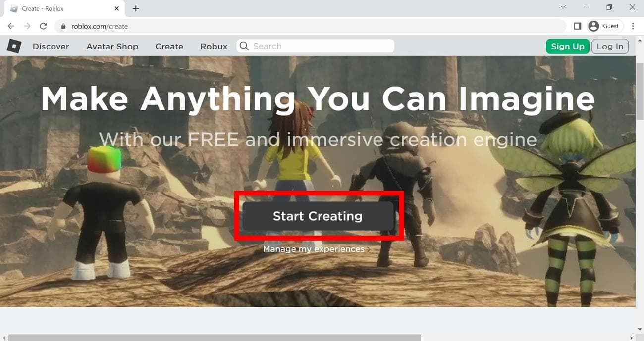Click the magnifier icon in the search bar
The height and width of the screenshot is (341, 644).
coord(244,46)
